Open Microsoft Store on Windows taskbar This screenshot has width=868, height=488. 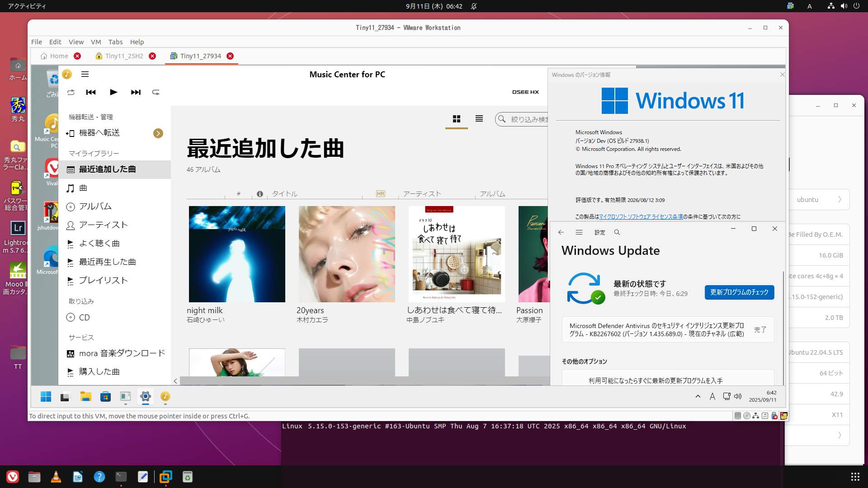(105, 397)
